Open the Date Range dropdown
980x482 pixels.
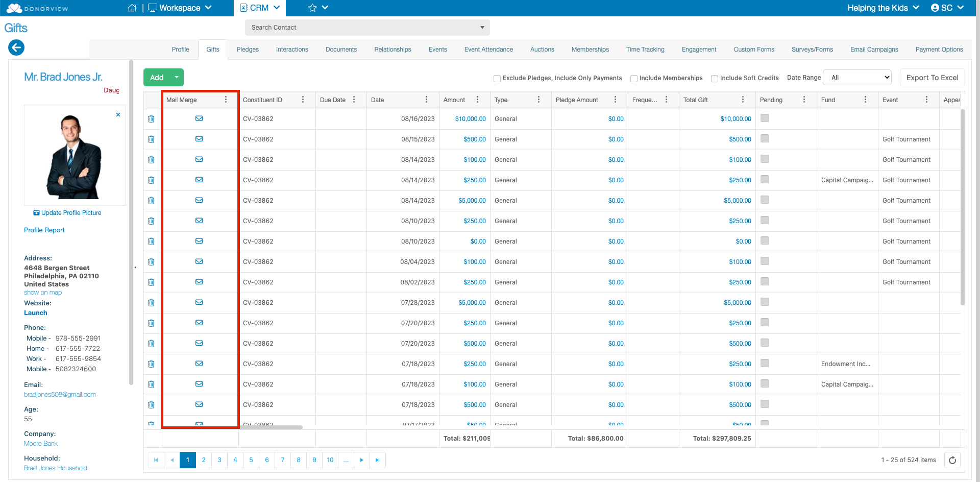(x=857, y=78)
